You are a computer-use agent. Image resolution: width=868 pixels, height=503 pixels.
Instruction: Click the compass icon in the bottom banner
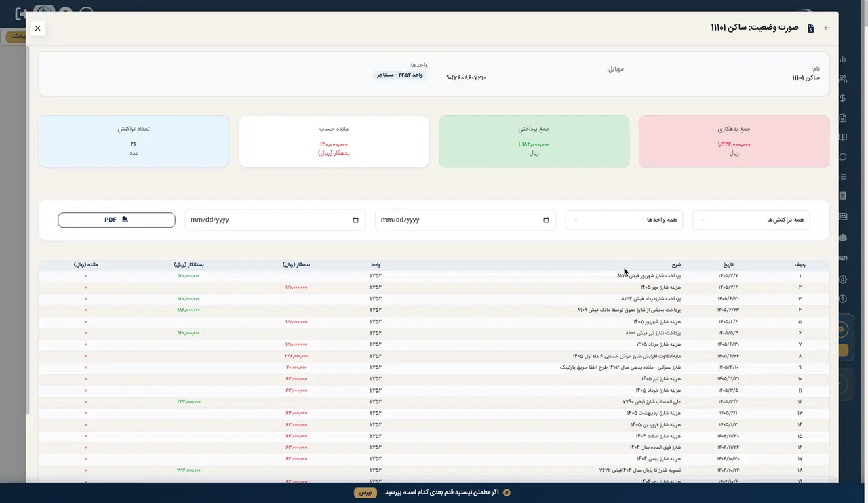507,492
